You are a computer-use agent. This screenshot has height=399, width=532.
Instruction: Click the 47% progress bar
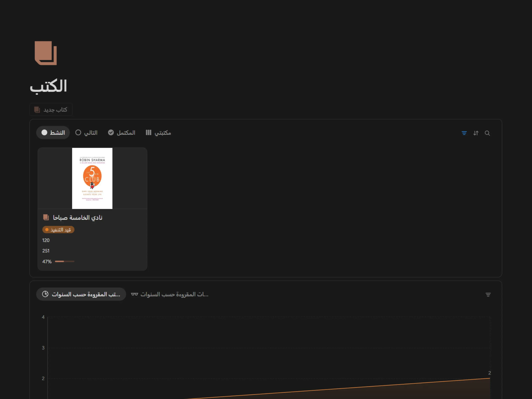pyautogui.click(x=65, y=262)
